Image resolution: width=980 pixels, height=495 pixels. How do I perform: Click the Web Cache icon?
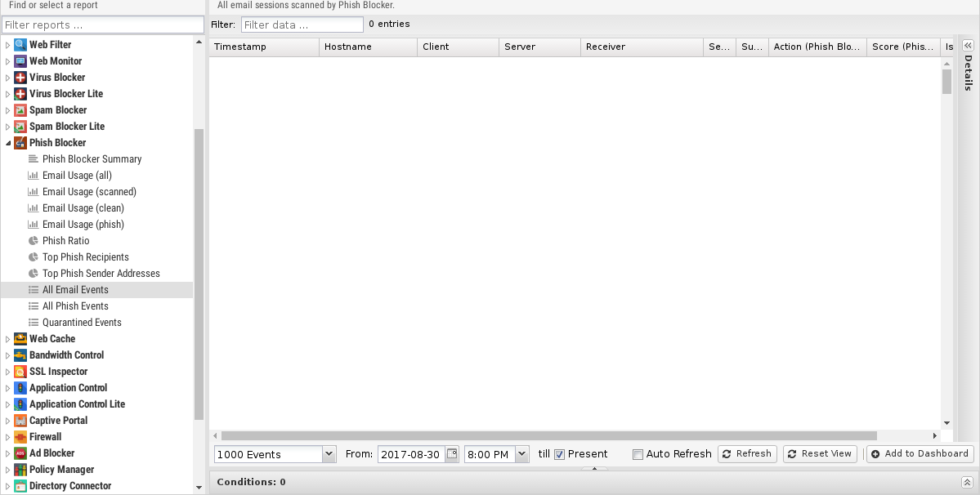pos(20,339)
